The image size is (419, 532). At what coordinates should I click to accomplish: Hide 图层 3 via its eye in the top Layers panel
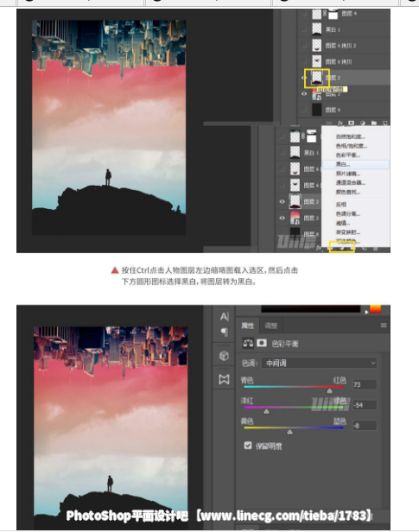(x=304, y=93)
